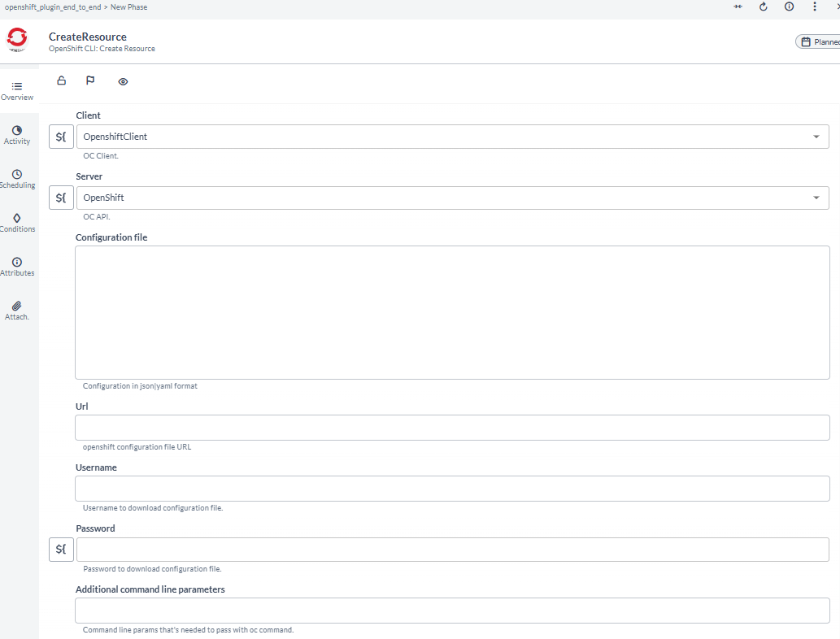The image size is (840, 639).
Task: Open the Attach. sidebar tab
Action: [17, 311]
